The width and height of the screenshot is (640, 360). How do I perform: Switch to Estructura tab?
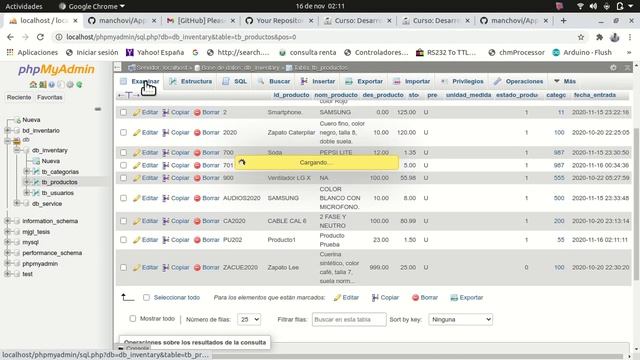[191, 81]
